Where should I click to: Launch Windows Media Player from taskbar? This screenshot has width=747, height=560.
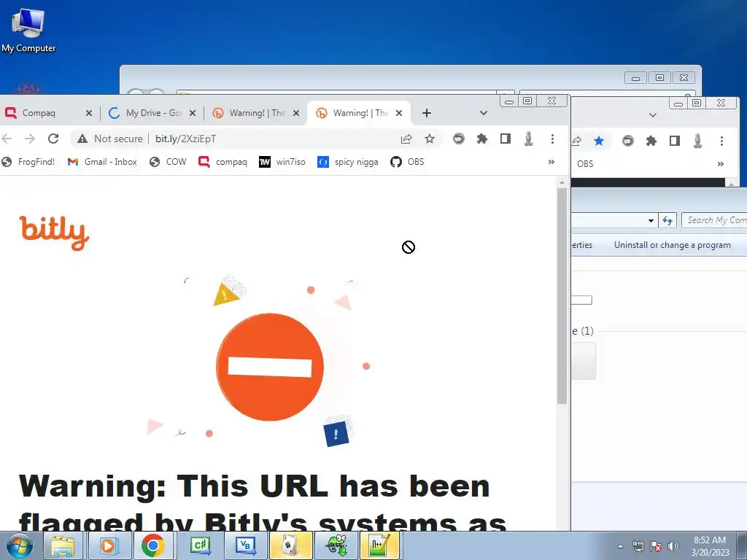tap(108, 545)
